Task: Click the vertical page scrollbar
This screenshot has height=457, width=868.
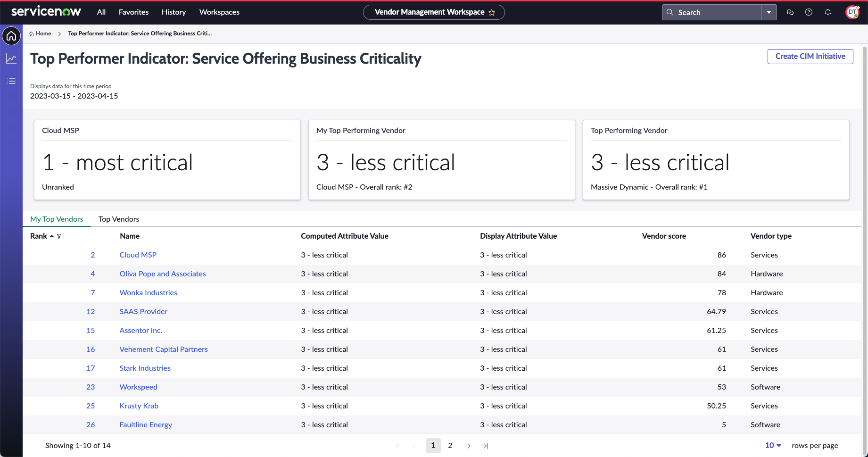Action: tap(864, 250)
